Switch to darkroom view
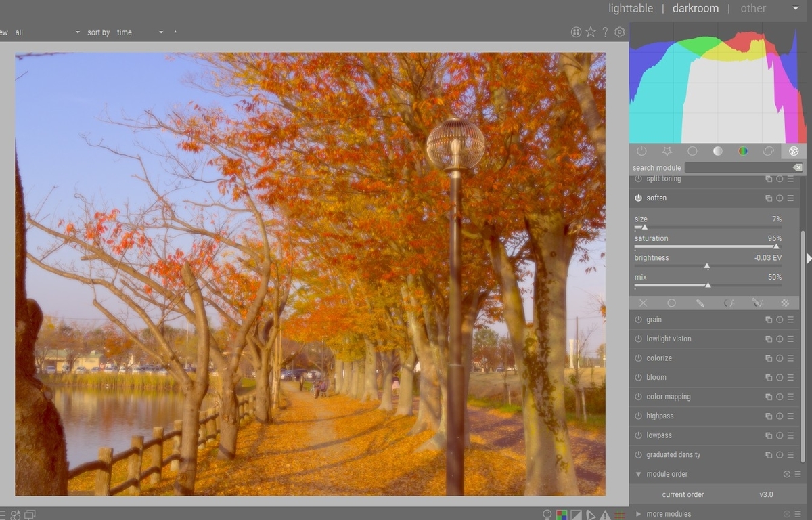 [695, 8]
